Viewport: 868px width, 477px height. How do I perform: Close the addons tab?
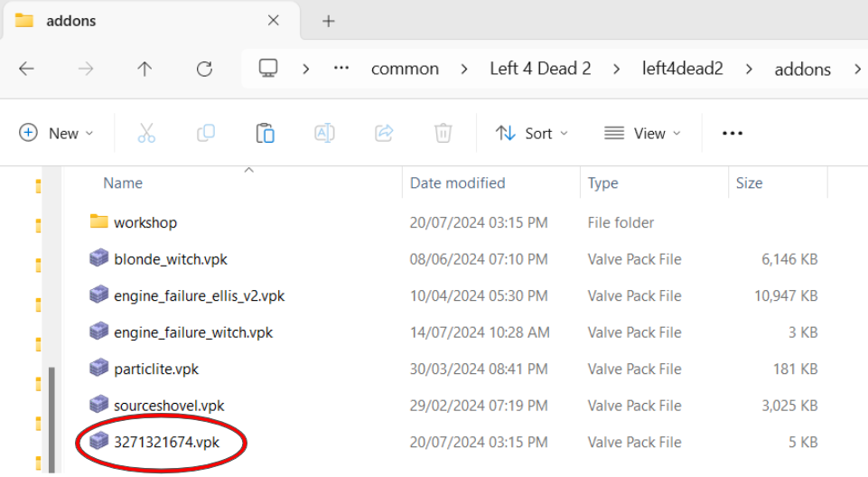point(274,21)
